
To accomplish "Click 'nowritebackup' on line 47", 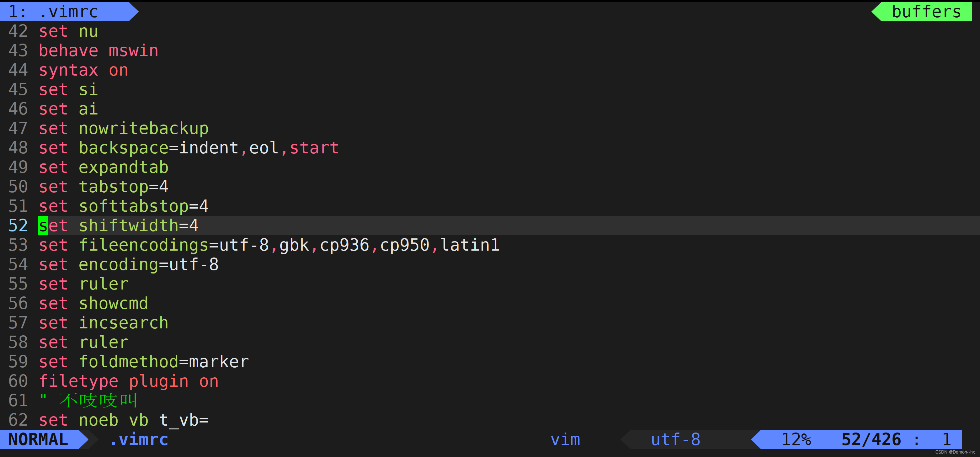I will (x=143, y=129).
